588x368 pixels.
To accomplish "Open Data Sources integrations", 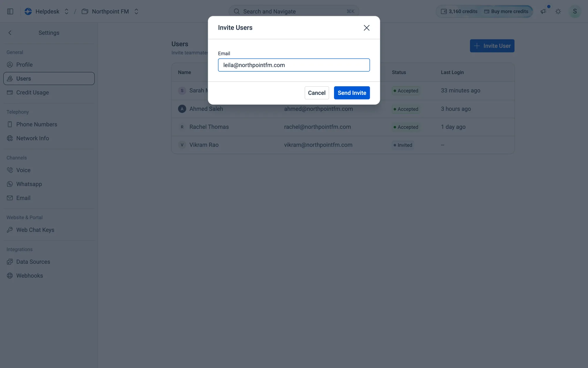I will point(49,262).
